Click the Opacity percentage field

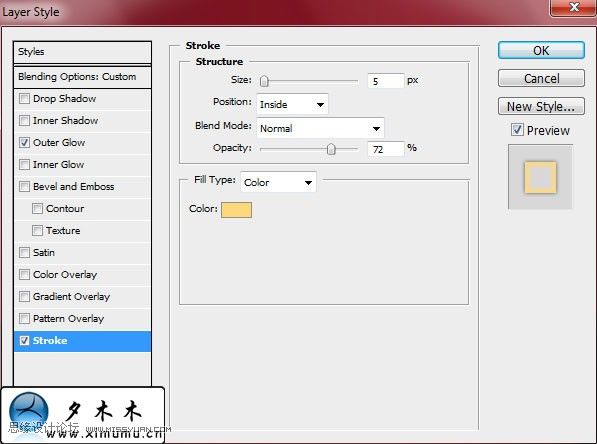385,149
